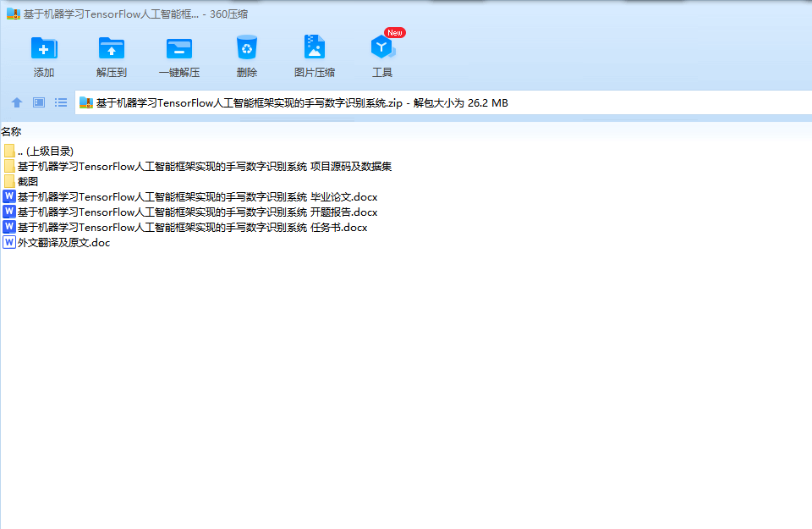
Task: Open the 图片压缩 image compression tool
Action: [315, 47]
